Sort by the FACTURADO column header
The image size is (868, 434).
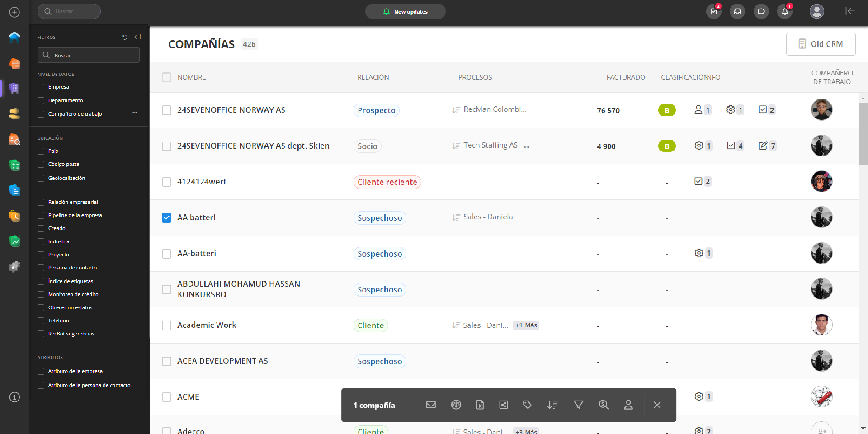[x=626, y=77]
